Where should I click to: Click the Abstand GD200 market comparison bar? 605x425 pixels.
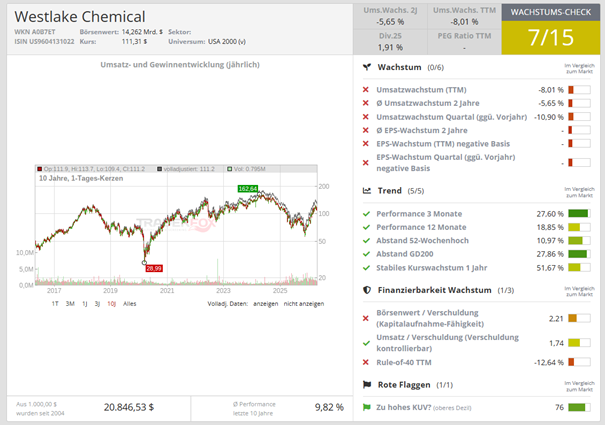pos(579,254)
